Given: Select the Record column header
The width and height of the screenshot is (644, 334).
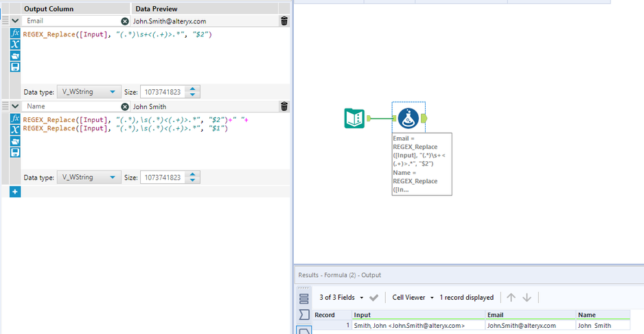Looking at the screenshot, I should pyautogui.click(x=332, y=315).
